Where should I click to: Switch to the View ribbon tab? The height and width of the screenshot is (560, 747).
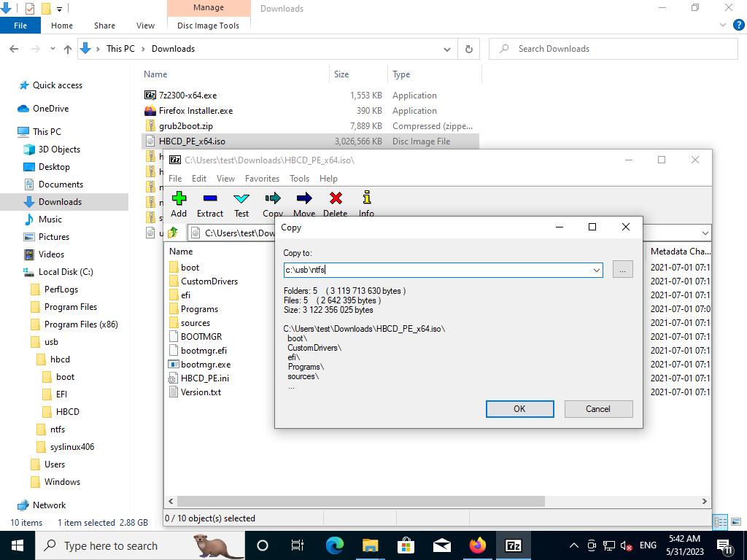pyautogui.click(x=145, y=26)
